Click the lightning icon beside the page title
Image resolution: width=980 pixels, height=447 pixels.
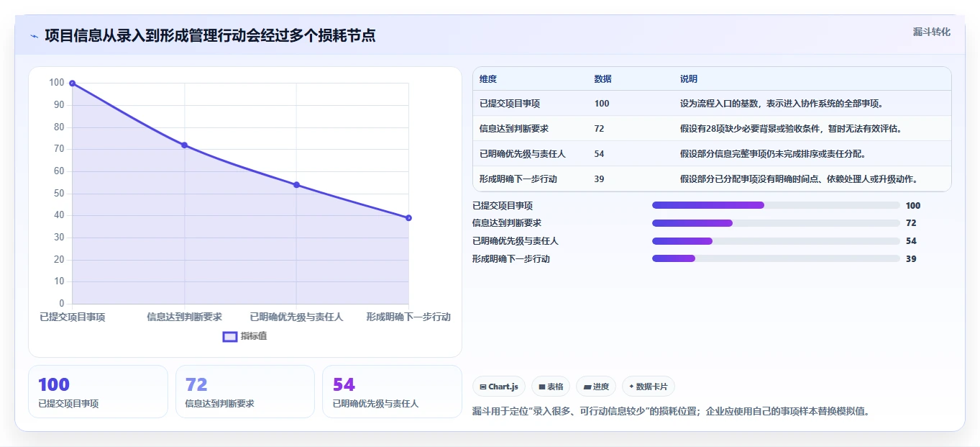34,36
